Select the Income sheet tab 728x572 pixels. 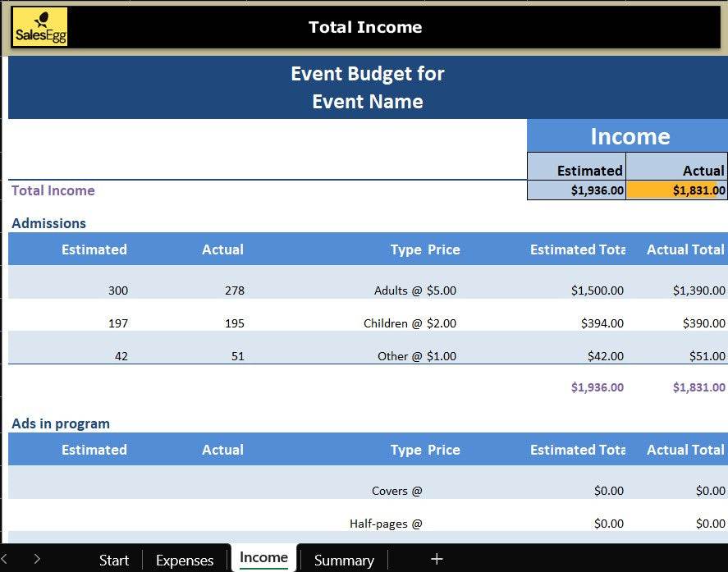(x=263, y=557)
